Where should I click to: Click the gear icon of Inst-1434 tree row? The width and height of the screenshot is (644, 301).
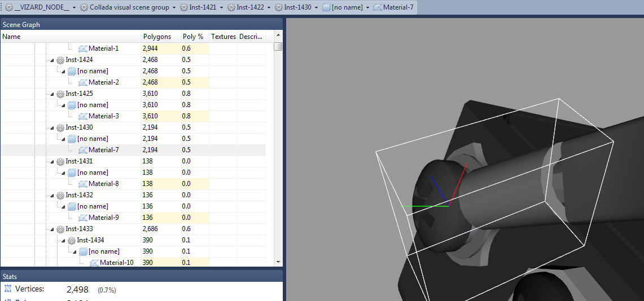coord(72,240)
